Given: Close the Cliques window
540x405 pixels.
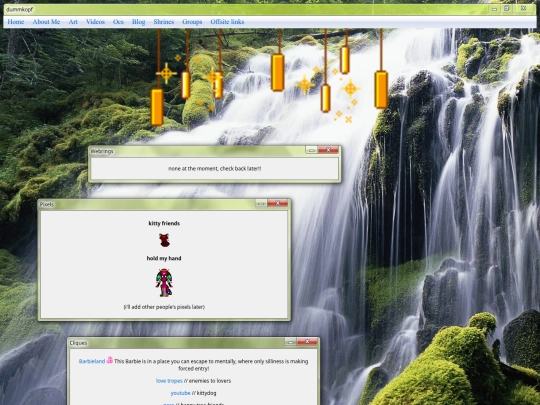Looking at the screenshot, I should click(x=307, y=342).
